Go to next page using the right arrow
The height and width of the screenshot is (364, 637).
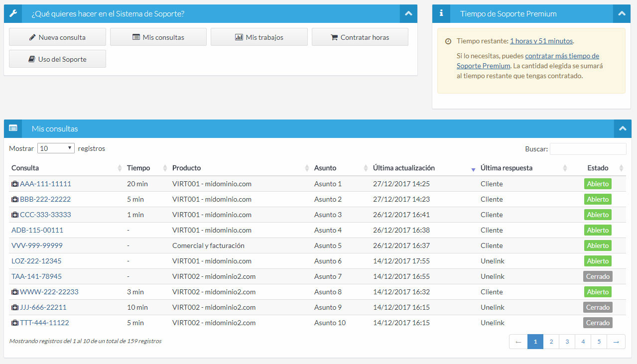tap(616, 342)
